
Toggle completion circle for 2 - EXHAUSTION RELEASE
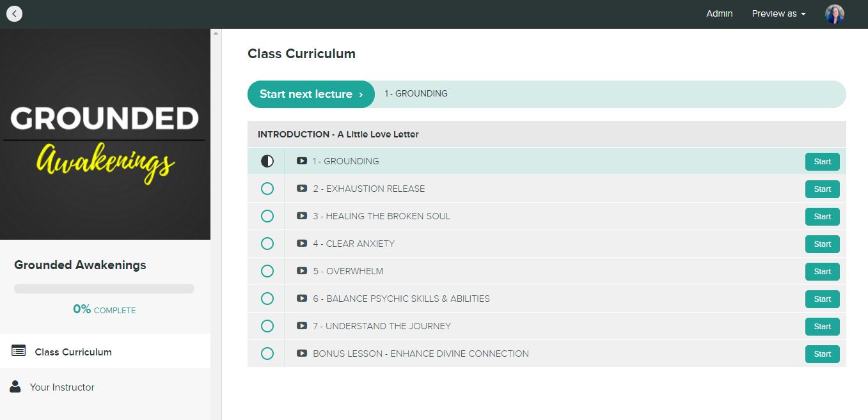tap(267, 189)
